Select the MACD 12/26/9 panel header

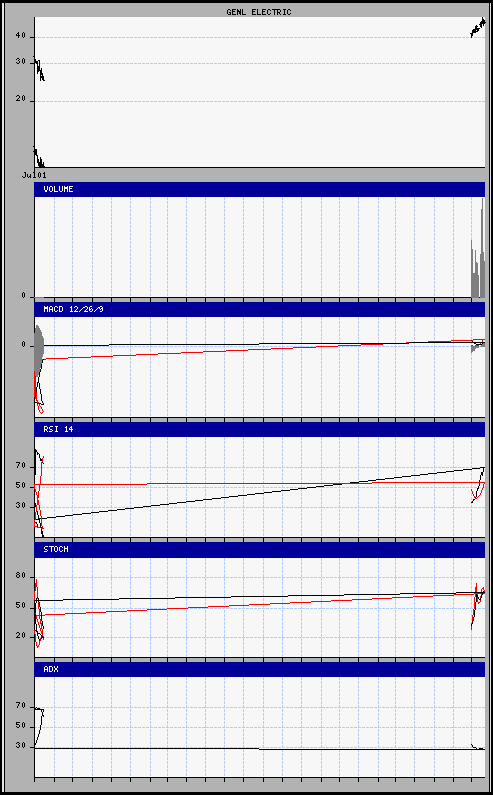260,309
